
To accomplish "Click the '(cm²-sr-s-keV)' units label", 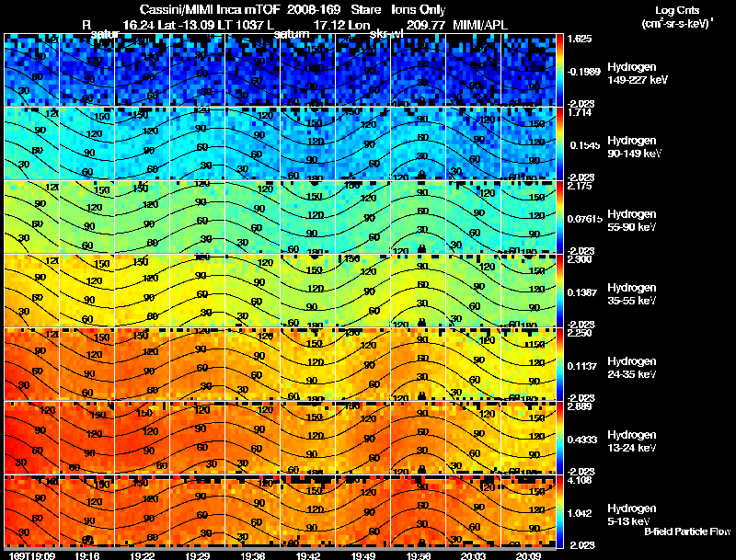I will tap(677, 24).
